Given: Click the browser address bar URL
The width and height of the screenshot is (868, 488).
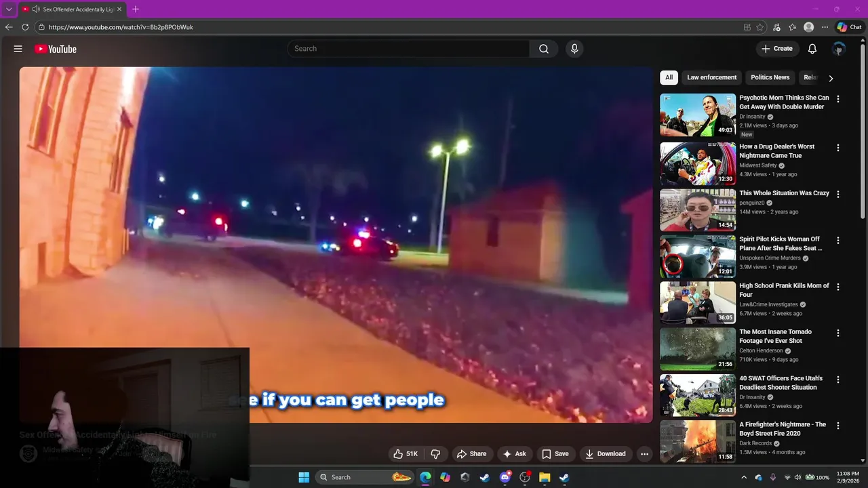Looking at the screenshot, I should 121,27.
